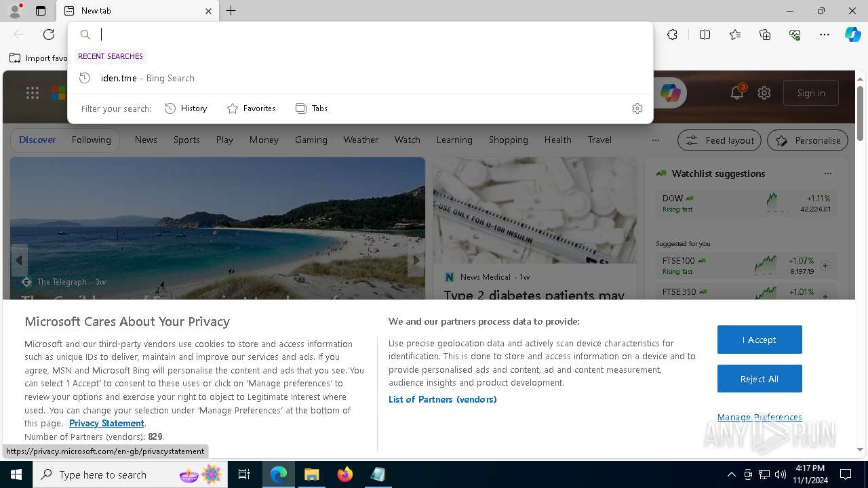Open the Learning category
Screen dimensions: 868x488
[454, 140]
